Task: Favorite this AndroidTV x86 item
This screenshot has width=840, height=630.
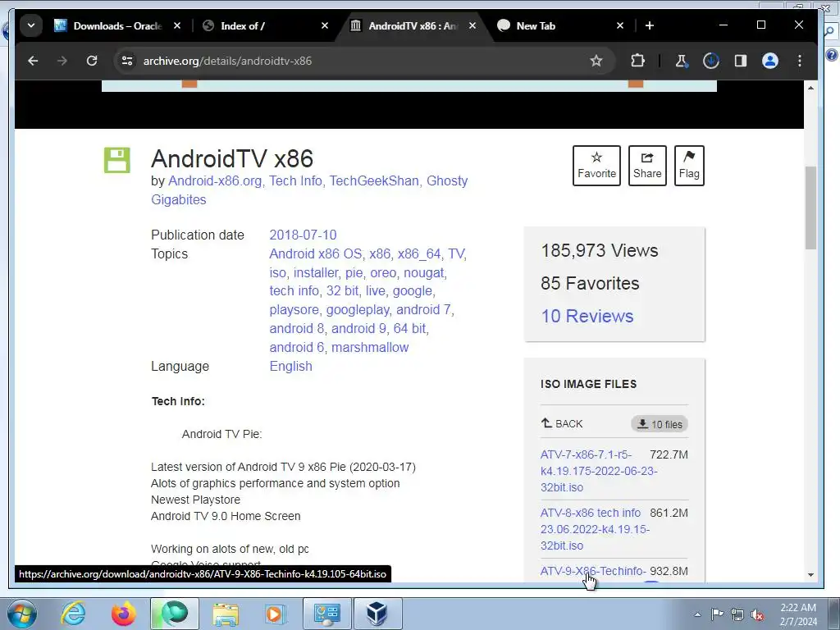Action: 596,166
